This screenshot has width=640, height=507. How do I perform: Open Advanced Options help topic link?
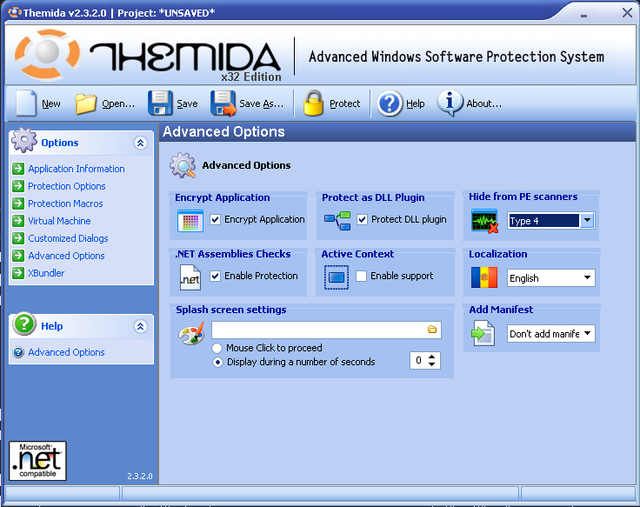click(67, 352)
